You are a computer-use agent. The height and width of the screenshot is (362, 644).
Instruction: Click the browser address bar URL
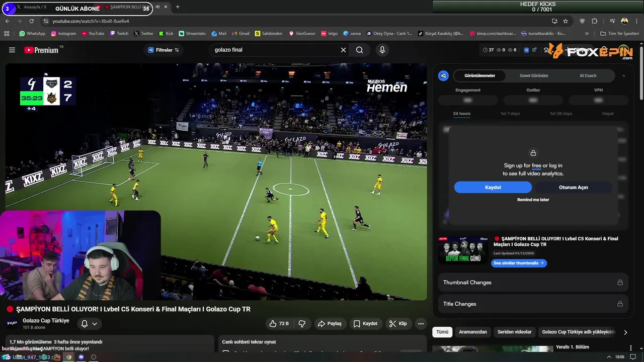pos(91,21)
